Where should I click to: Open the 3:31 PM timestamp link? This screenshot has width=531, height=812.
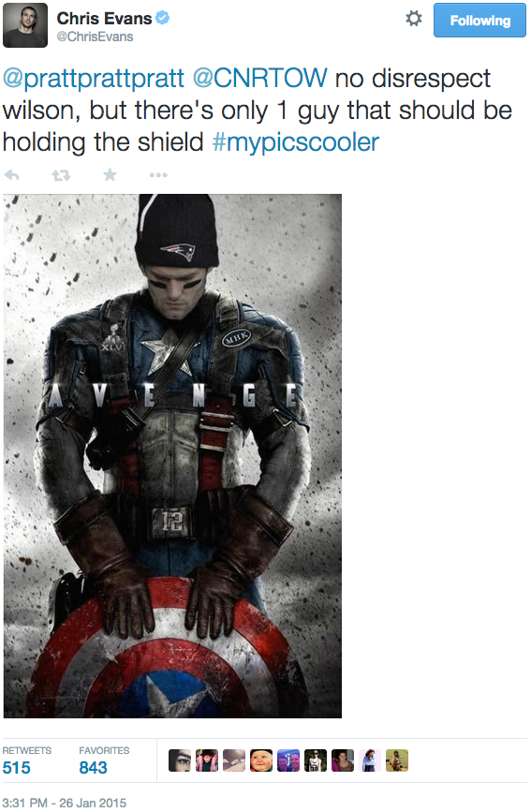(65, 803)
